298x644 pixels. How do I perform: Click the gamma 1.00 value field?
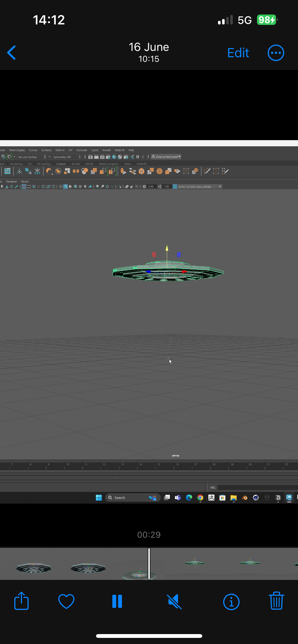[x=167, y=186]
